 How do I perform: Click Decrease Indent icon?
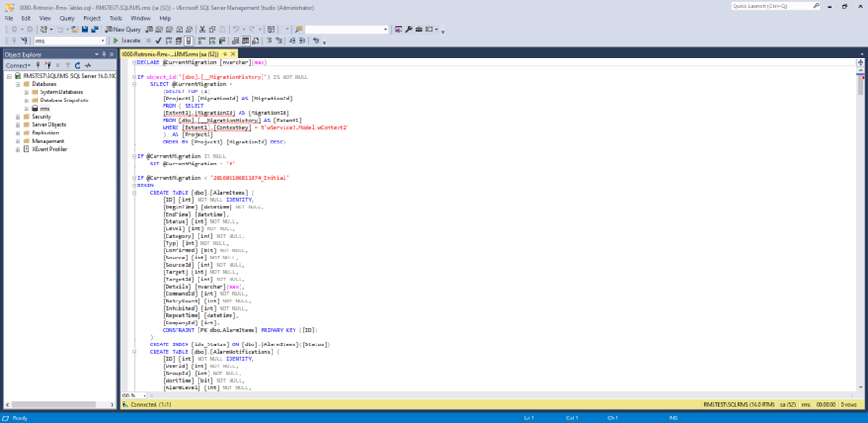[293, 41]
